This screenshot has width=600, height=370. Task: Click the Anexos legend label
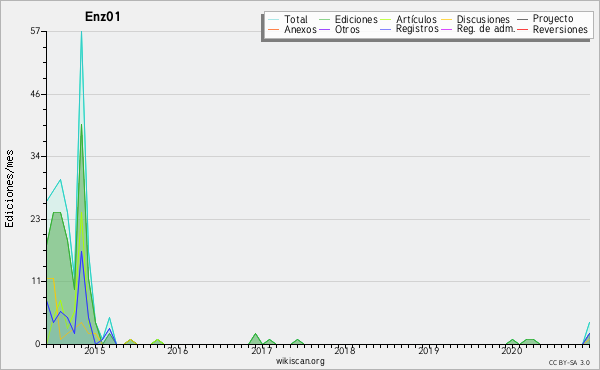(x=300, y=29)
